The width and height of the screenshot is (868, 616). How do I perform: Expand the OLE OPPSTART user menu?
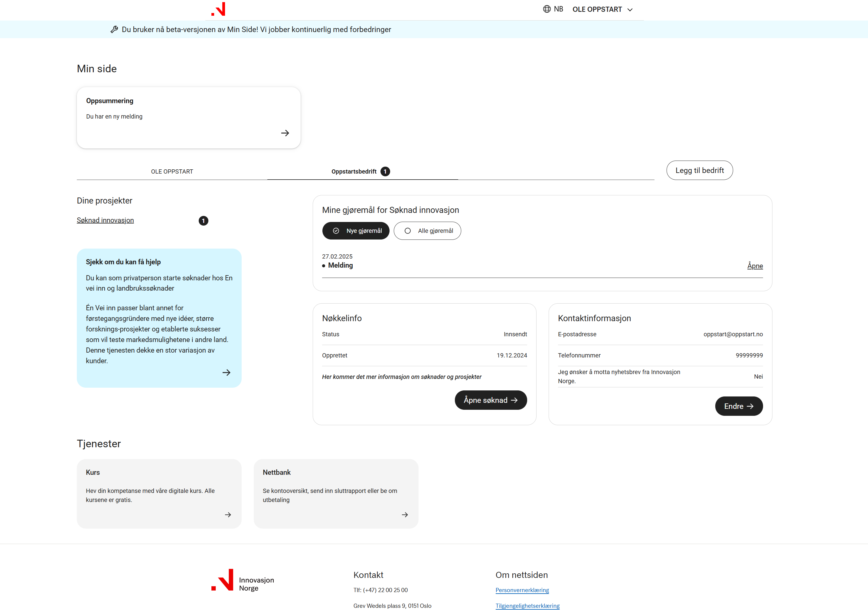[x=602, y=9]
